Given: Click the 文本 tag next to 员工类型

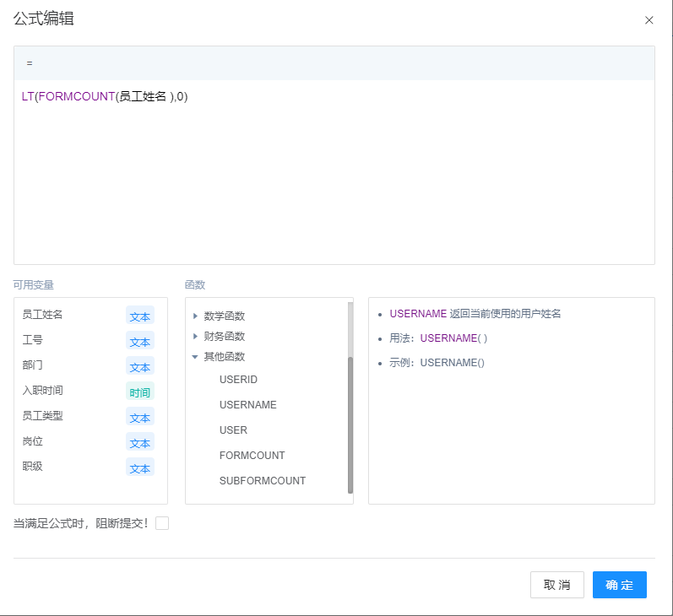Looking at the screenshot, I should [140, 417].
